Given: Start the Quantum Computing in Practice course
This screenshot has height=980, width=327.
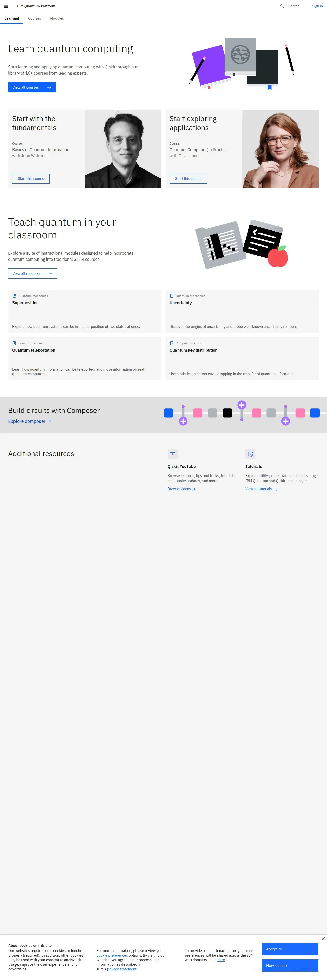Looking at the screenshot, I should tap(188, 179).
